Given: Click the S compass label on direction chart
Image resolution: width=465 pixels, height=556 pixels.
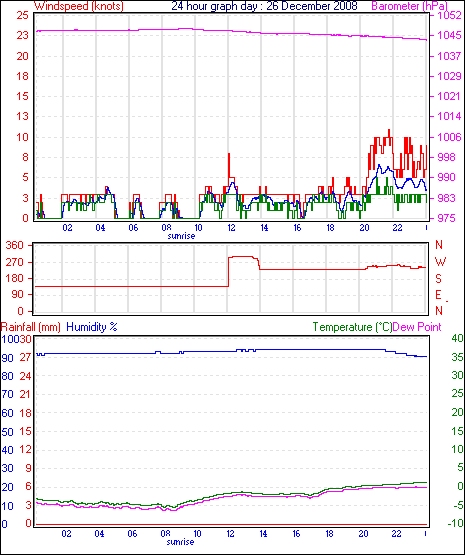Looking at the screenshot, I should (438, 279).
